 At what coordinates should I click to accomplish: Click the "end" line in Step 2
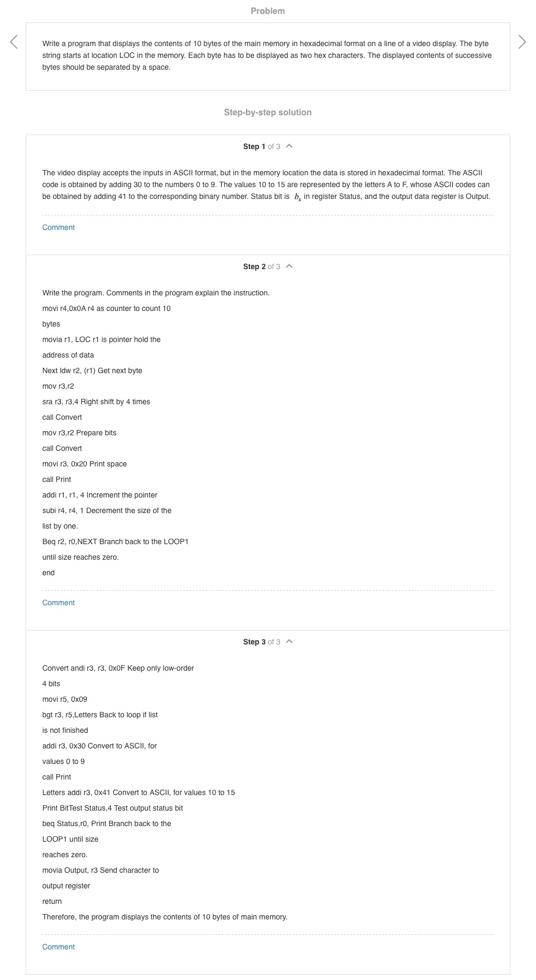pyautogui.click(x=48, y=573)
